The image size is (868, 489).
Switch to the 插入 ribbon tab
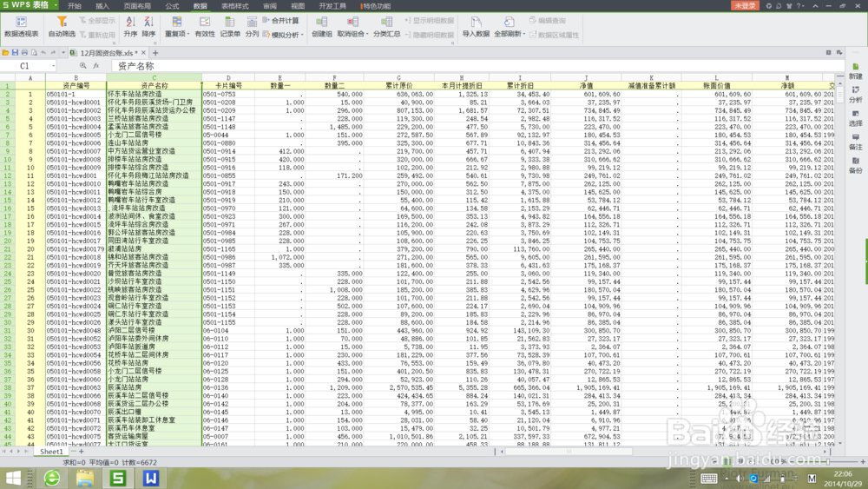tap(102, 6)
